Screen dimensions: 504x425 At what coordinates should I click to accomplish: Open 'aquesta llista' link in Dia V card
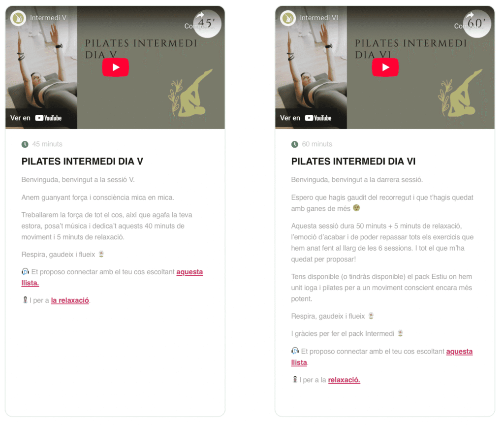coord(189,272)
